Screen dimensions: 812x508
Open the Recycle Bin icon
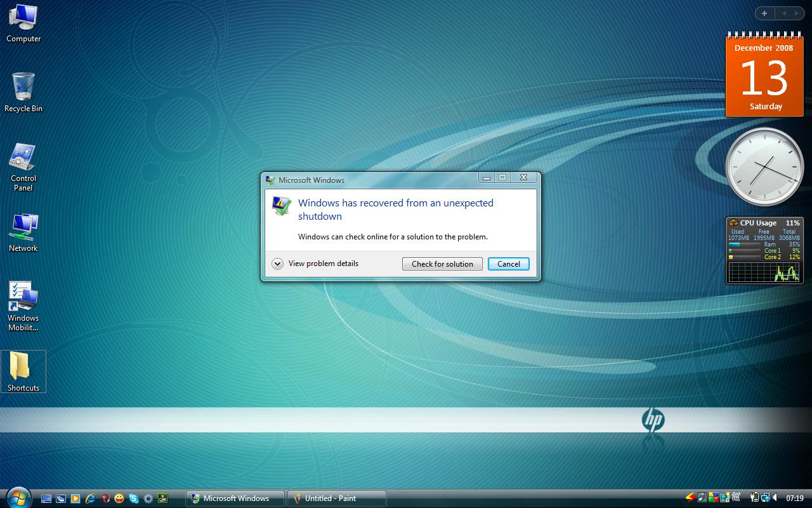pos(23,93)
